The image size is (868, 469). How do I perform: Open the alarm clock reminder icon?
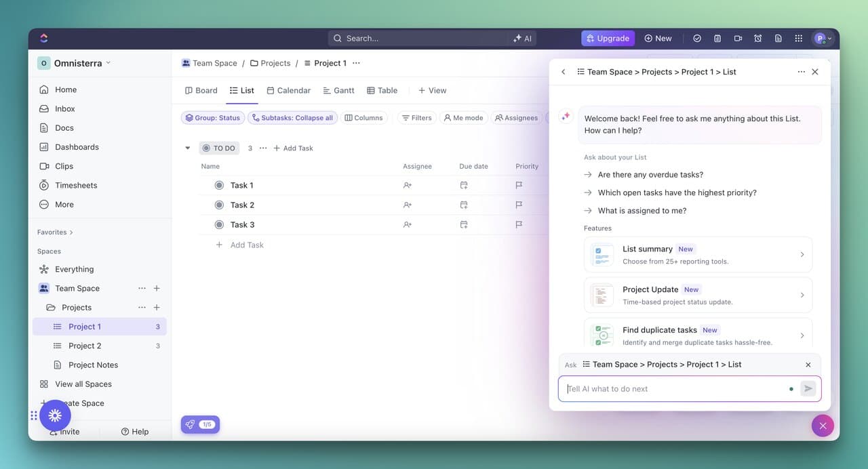pyautogui.click(x=758, y=39)
